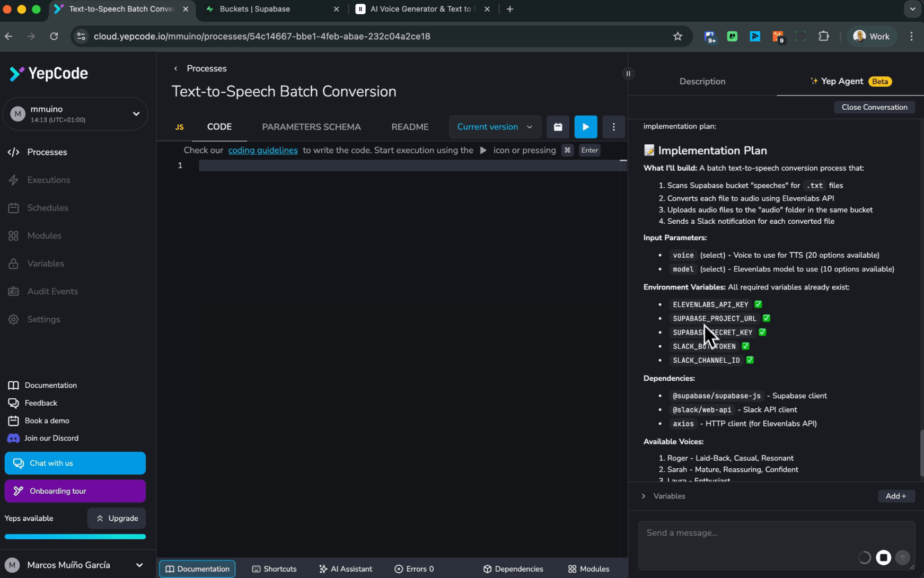Switch to the Description tab
924x578 pixels.
pos(702,81)
